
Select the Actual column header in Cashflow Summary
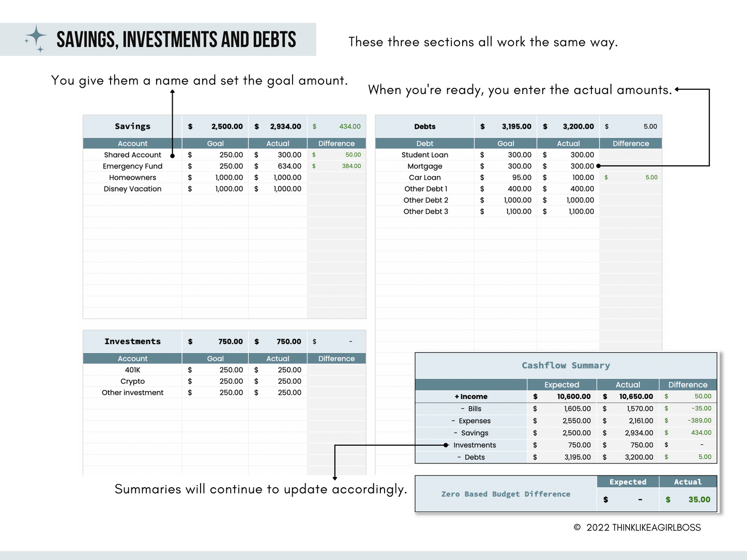coord(628,384)
